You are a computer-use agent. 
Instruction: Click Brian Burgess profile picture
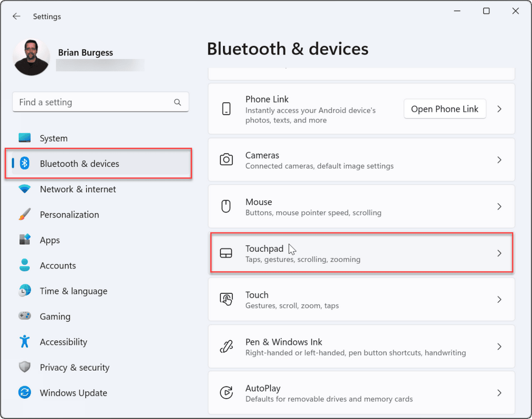(32, 57)
